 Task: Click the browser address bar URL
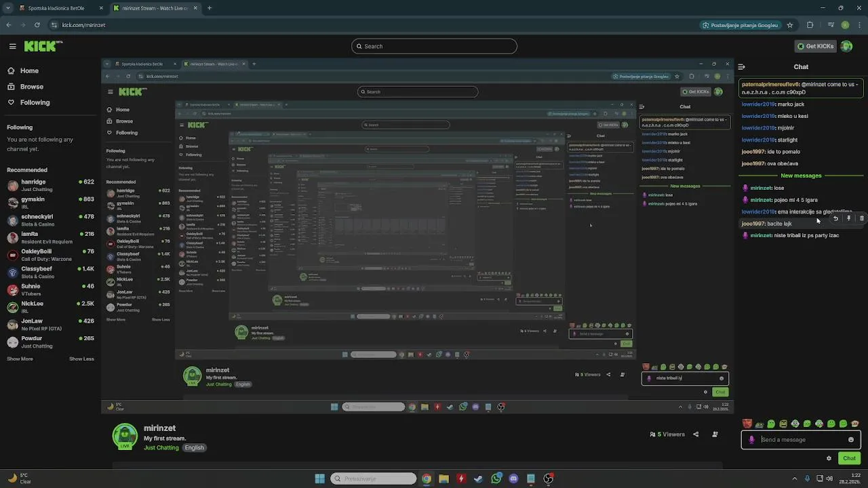pos(83,25)
